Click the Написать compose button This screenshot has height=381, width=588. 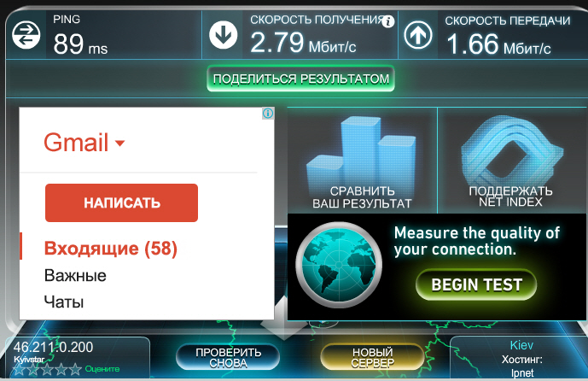pos(121,202)
